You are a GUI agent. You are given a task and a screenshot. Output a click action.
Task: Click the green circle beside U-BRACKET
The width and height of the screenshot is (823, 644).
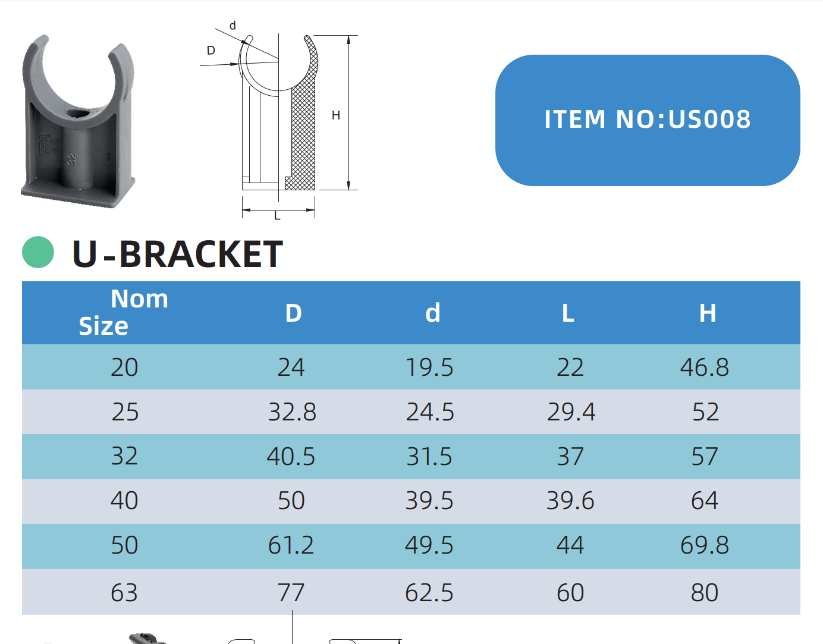(x=38, y=252)
